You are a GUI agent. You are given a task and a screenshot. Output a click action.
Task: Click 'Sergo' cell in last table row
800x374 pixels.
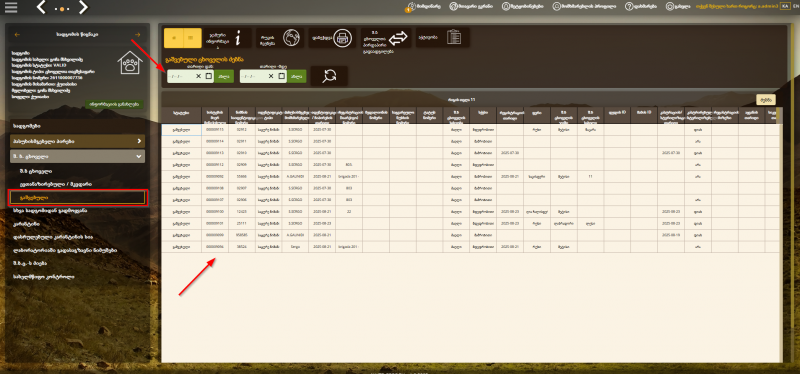point(295,246)
